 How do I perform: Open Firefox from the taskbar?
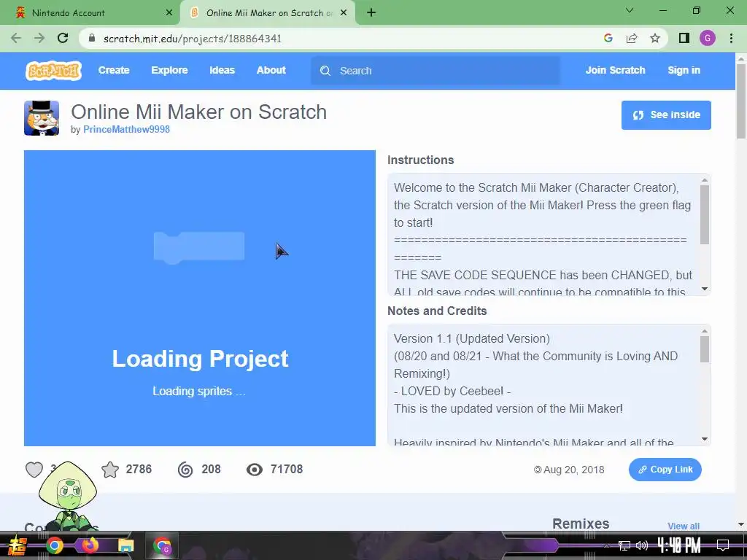(x=90, y=545)
